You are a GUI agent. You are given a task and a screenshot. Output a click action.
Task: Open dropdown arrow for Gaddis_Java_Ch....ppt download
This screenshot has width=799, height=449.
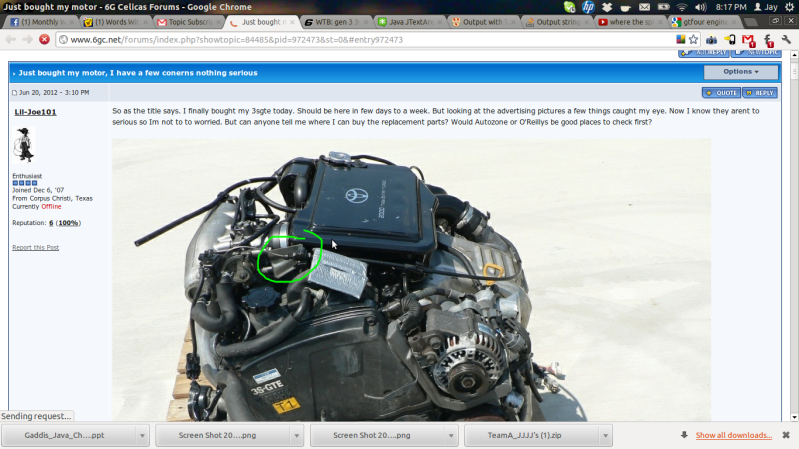click(x=142, y=436)
